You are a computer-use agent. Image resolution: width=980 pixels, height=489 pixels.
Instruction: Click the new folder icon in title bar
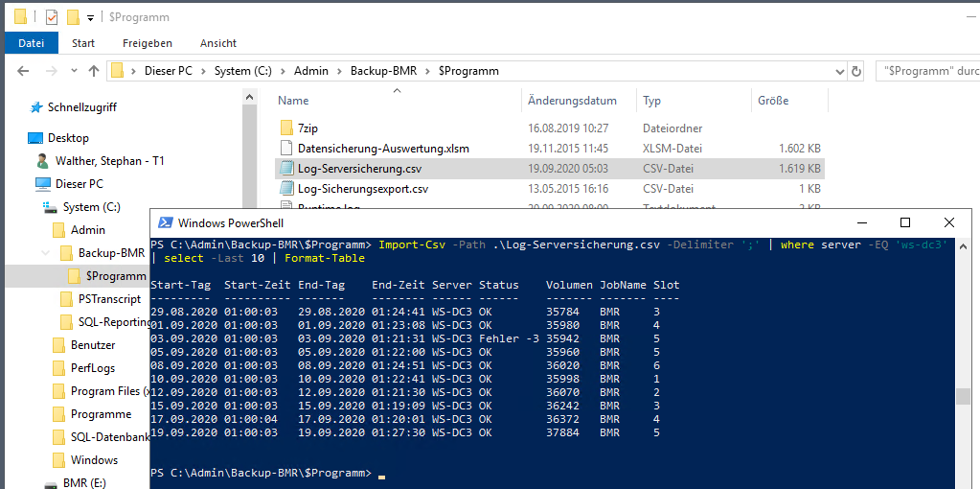(x=73, y=17)
